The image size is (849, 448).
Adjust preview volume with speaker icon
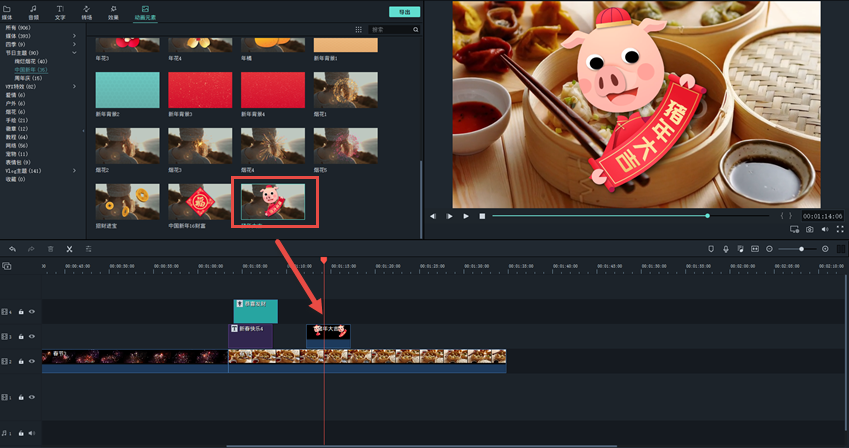click(x=825, y=229)
